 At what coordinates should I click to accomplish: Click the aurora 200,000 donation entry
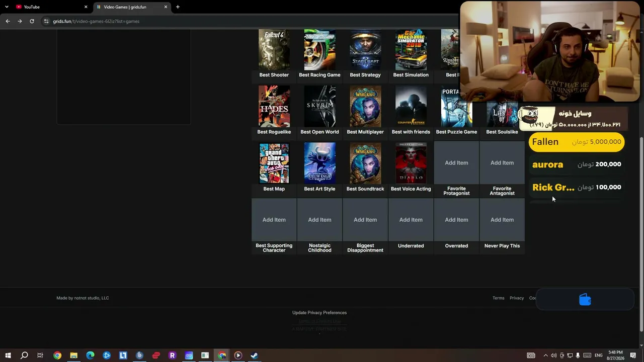pos(577,164)
